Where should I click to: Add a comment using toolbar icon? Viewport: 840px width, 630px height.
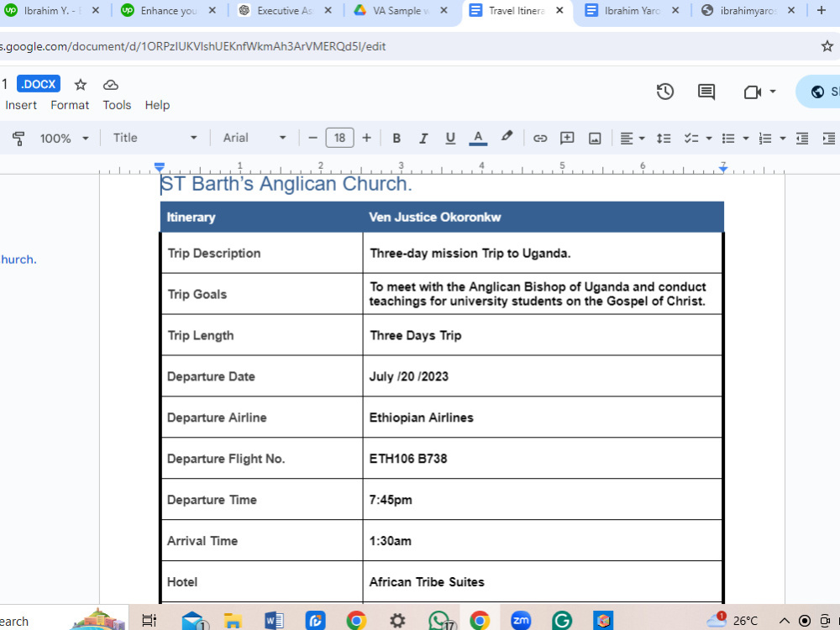(567, 139)
